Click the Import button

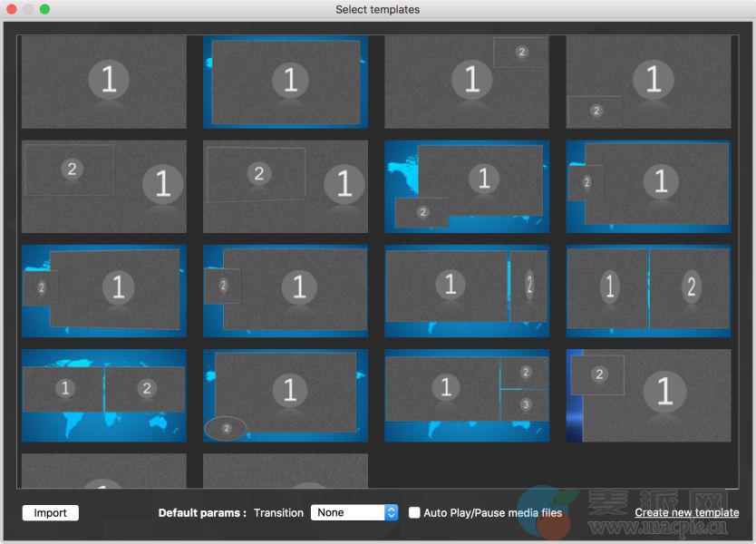click(x=51, y=513)
